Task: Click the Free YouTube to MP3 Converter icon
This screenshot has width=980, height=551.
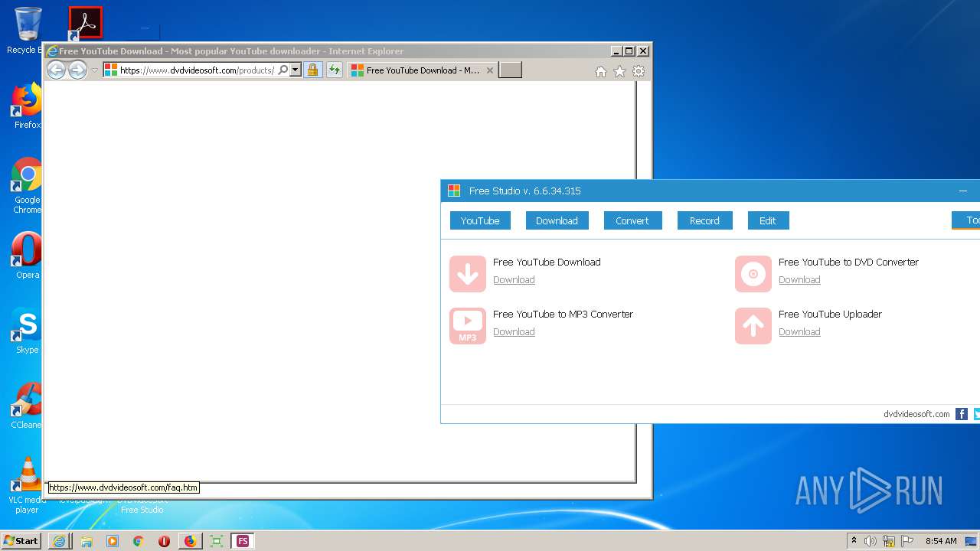Action: [x=468, y=325]
